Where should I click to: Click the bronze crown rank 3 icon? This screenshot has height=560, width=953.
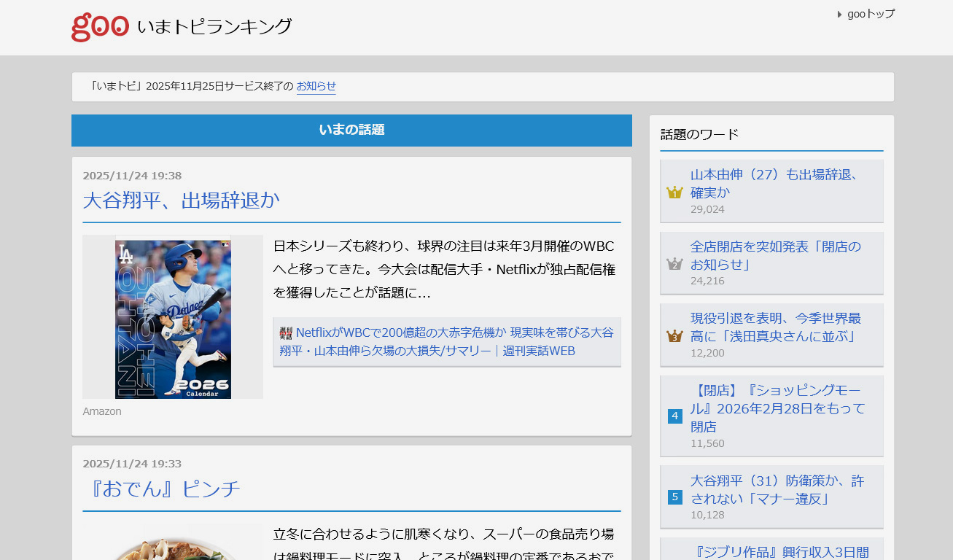pos(674,336)
